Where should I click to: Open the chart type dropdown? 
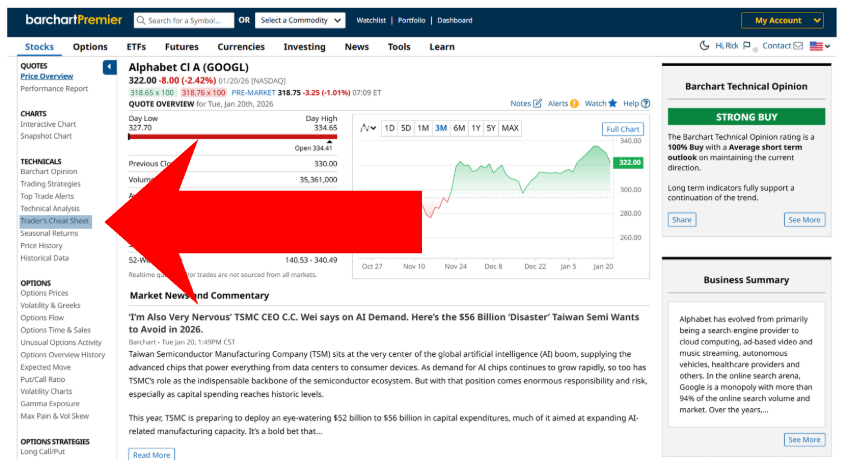368,128
